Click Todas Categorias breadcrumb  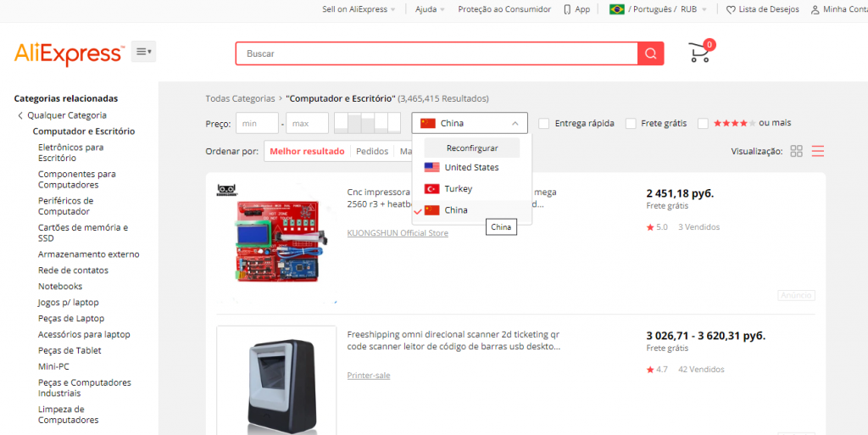pos(240,98)
